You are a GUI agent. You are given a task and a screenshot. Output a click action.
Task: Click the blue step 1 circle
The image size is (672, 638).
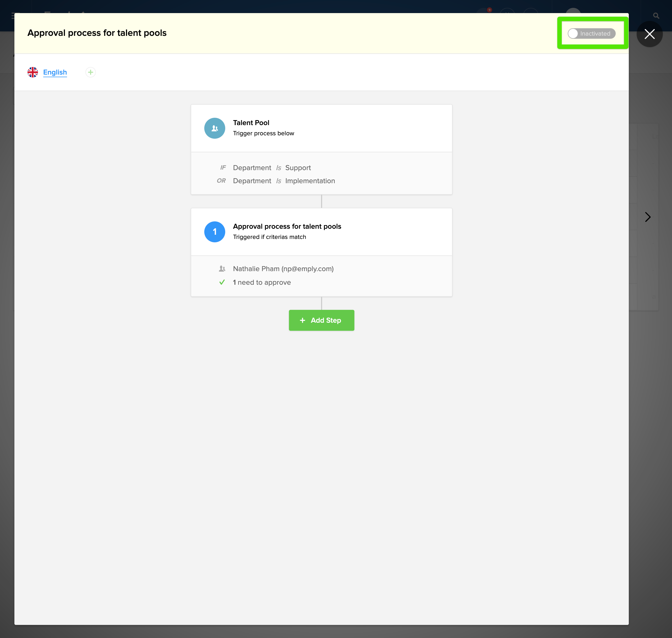point(214,232)
